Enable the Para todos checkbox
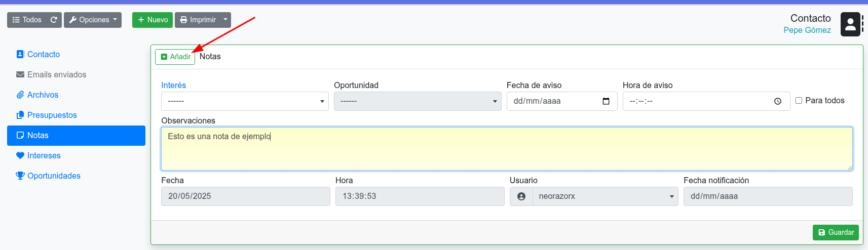The height and width of the screenshot is (250, 868). (799, 101)
